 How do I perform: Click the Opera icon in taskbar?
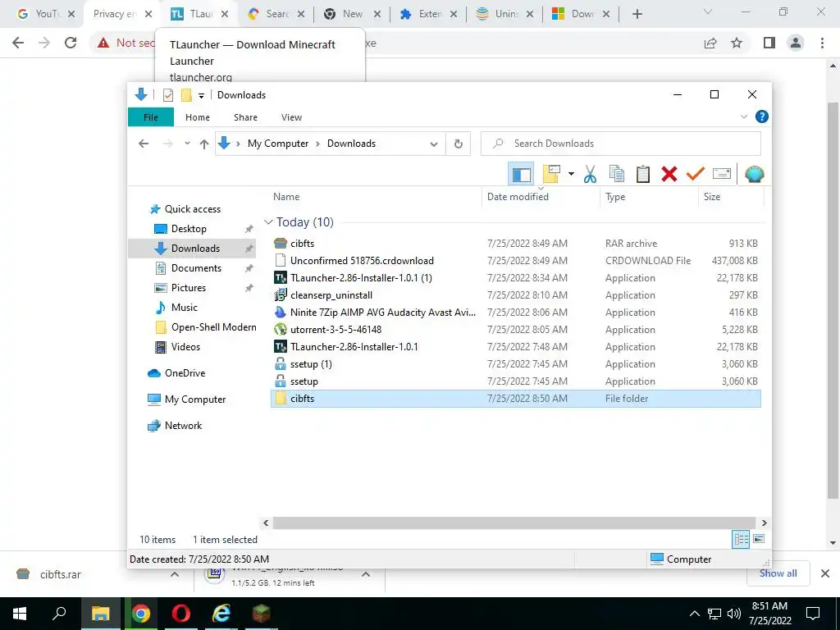tap(181, 614)
